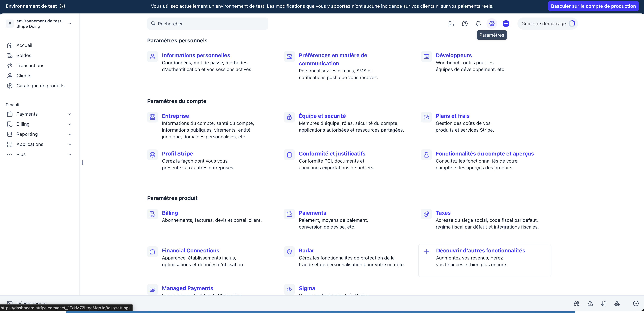Click the Managed Payments icon

[152, 289]
